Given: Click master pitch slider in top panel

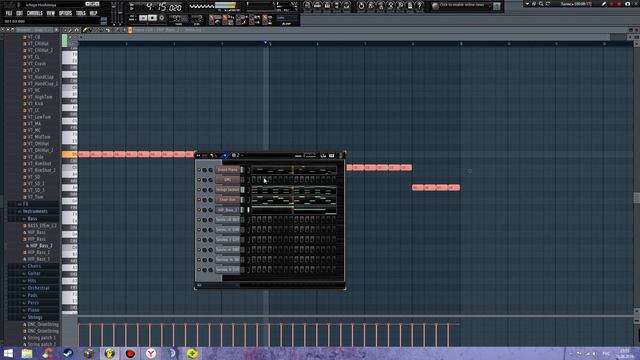Looking at the screenshot, I should (120, 13).
